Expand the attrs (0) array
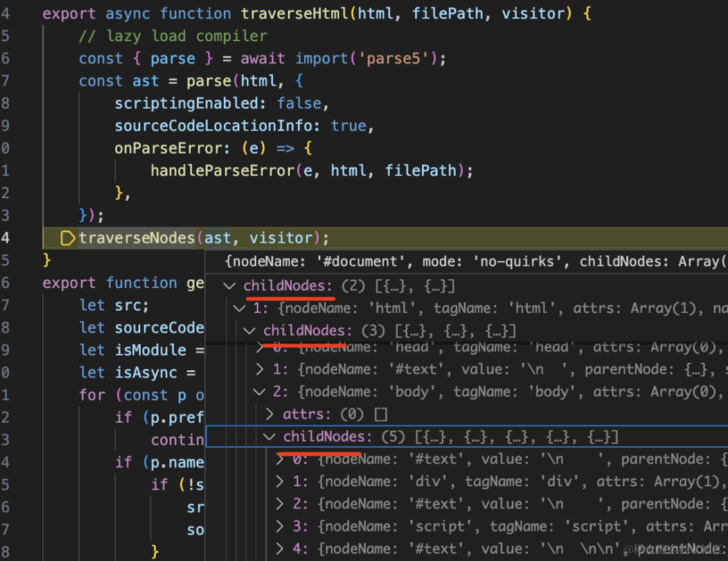 tap(270, 414)
